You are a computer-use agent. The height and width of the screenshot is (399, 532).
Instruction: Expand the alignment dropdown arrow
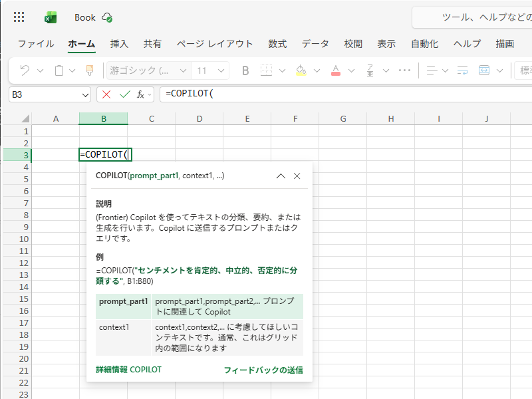445,70
